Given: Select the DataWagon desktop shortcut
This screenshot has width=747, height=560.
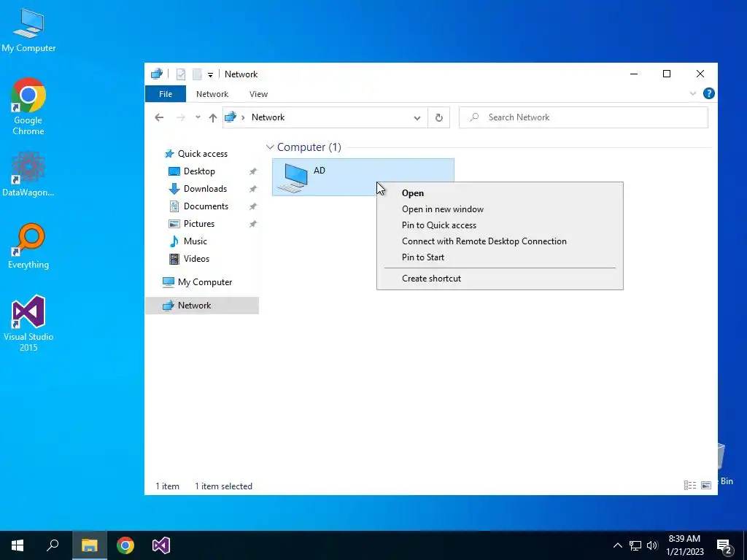Looking at the screenshot, I should coord(28,175).
